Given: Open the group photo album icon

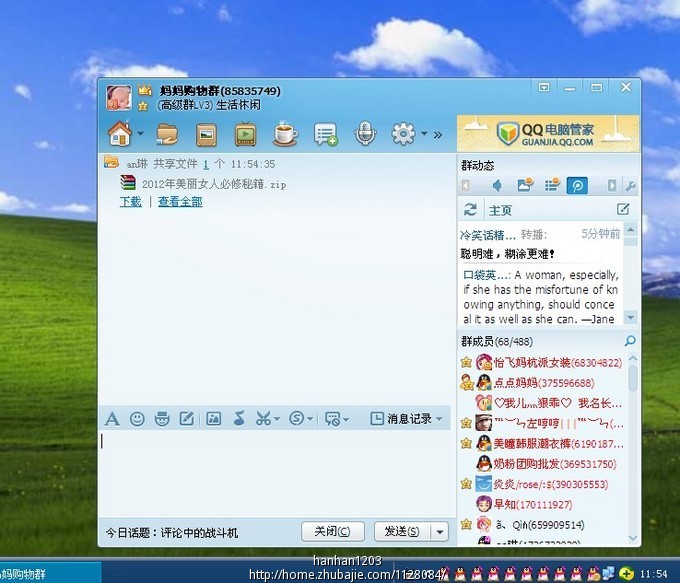Looking at the screenshot, I should tap(206, 135).
